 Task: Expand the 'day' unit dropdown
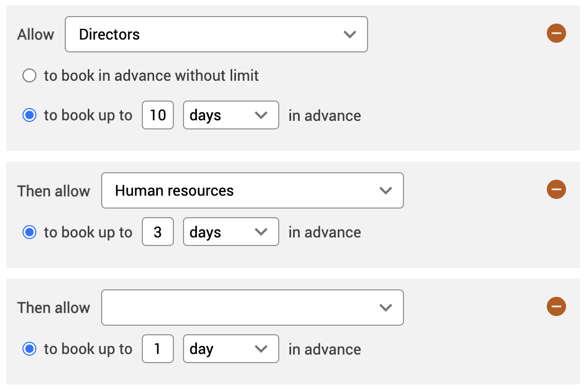[x=231, y=349]
